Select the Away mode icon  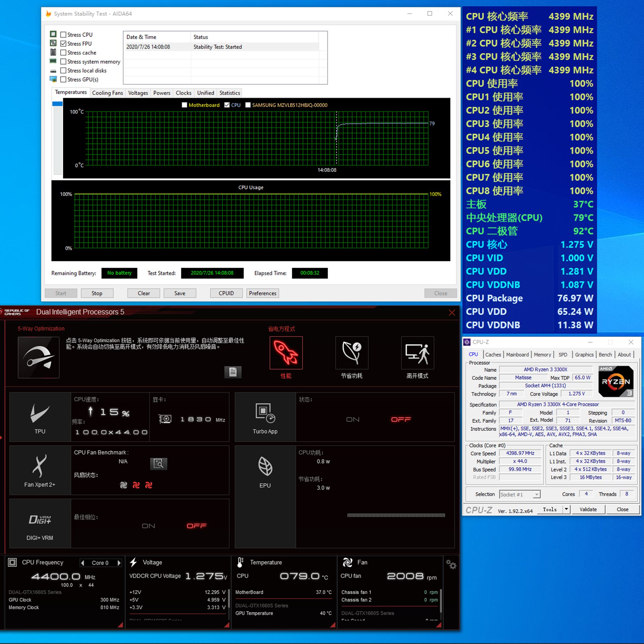(x=417, y=353)
